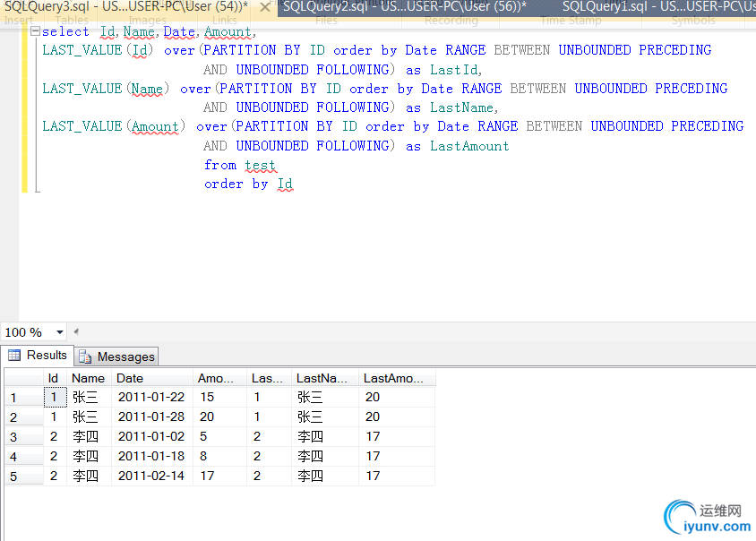Screen dimensions: 756x541
Task: Select results row number 2
Action: tap(24, 417)
